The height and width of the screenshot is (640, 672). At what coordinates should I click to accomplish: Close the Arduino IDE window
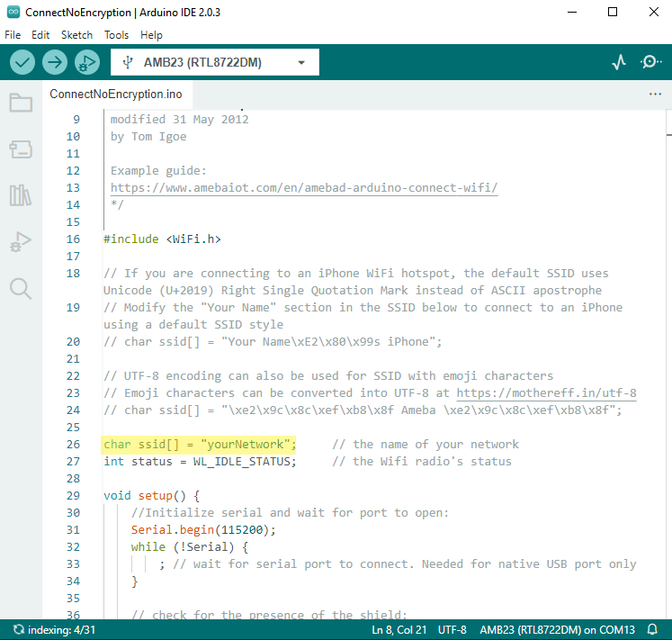[x=654, y=12]
